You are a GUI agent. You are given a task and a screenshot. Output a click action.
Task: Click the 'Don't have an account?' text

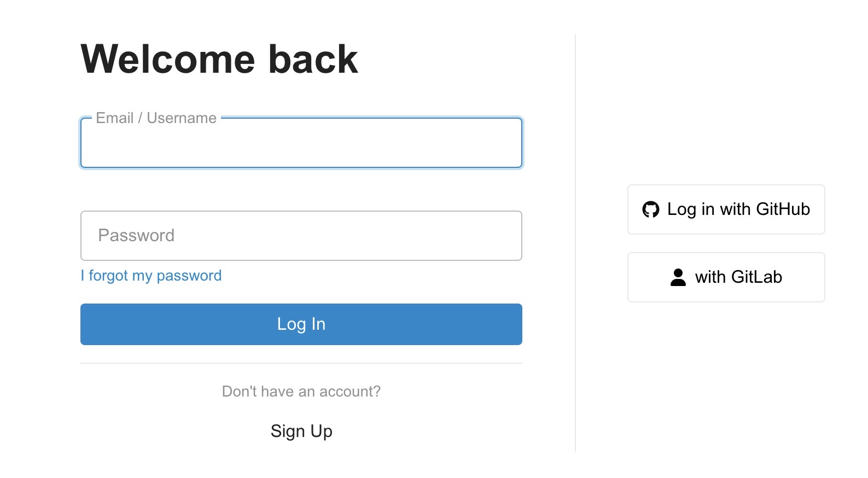(301, 392)
